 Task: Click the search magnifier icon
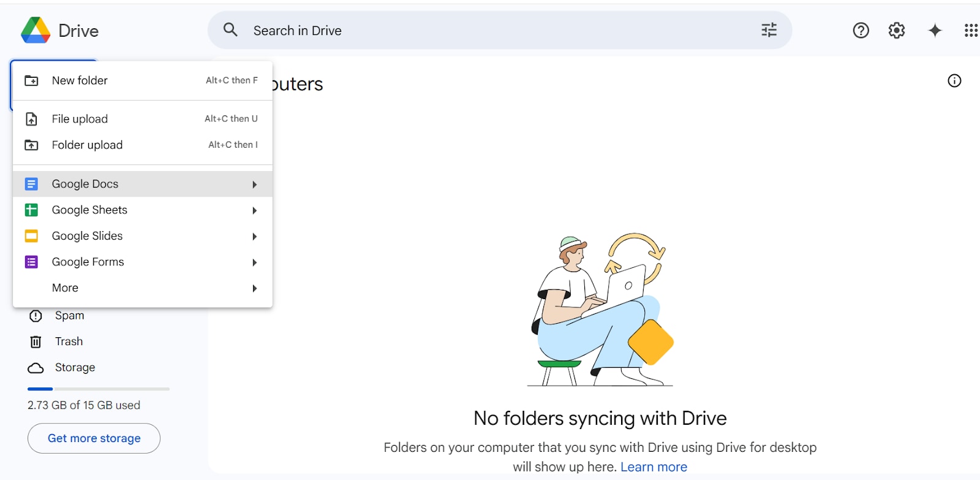click(x=230, y=29)
